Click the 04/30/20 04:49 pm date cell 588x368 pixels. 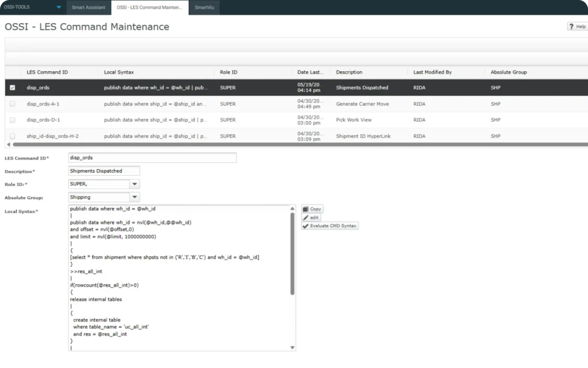tap(310, 104)
